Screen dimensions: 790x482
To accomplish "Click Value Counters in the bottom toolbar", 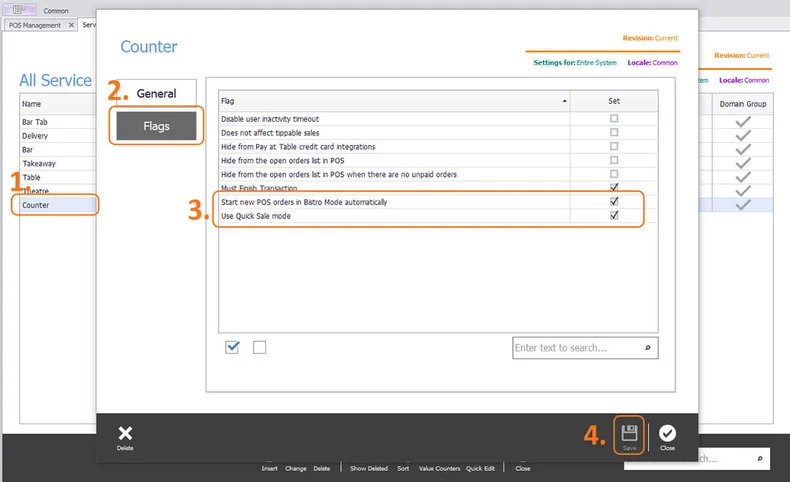I will pyautogui.click(x=439, y=468).
